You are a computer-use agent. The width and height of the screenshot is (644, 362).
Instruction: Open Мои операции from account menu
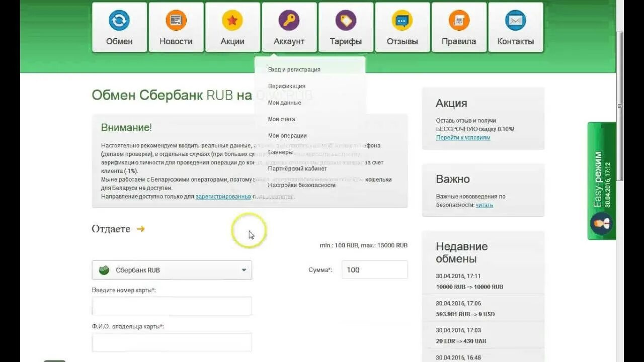pyautogui.click(x=287, y=136)
